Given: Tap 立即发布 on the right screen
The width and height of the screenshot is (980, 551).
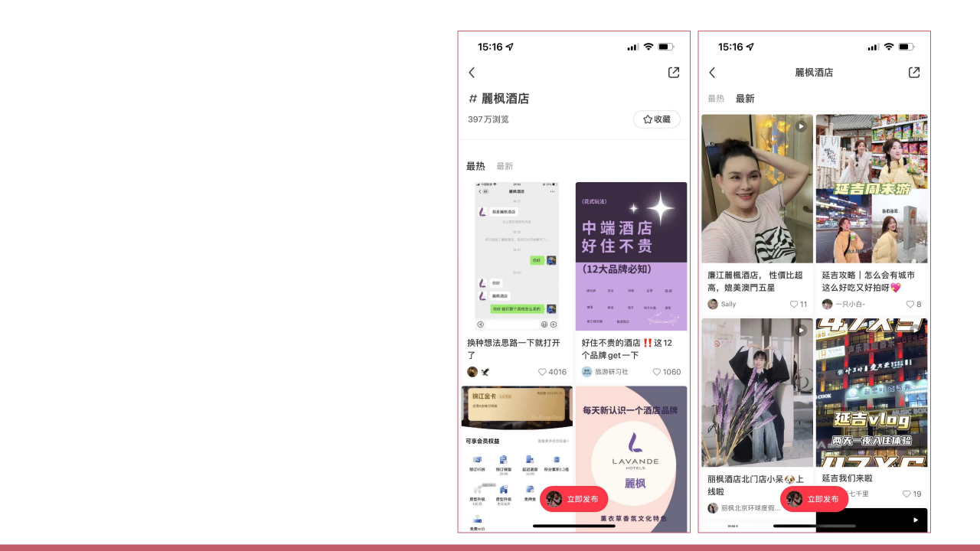Looking at the screenshot, I should [x=814, y=499].
